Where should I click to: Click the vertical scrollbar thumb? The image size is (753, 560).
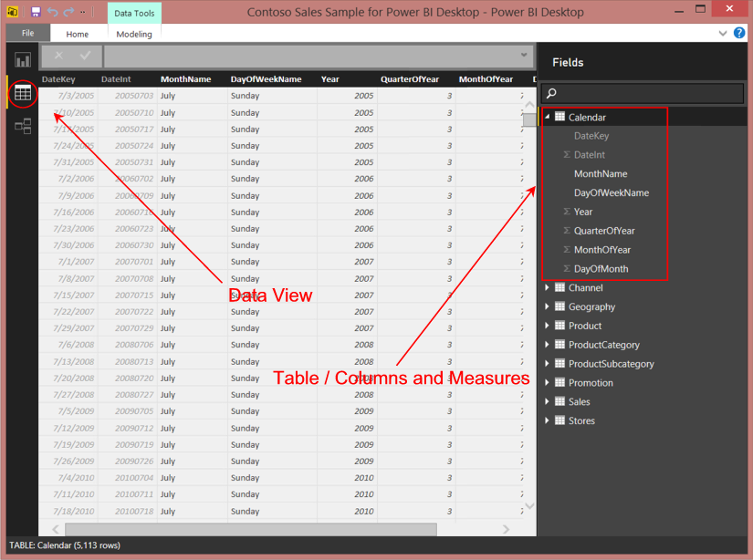tap(529, 119)
